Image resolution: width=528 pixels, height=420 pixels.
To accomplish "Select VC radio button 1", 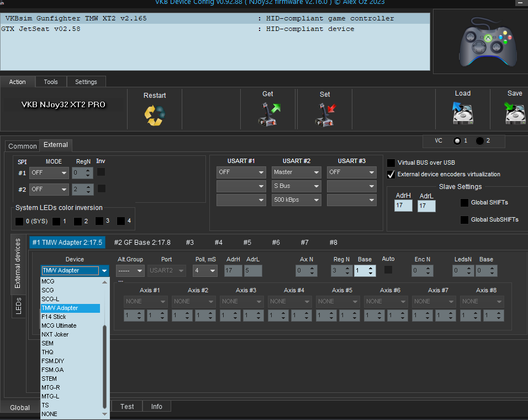I will pyautogui.click(x=457, y=141).
